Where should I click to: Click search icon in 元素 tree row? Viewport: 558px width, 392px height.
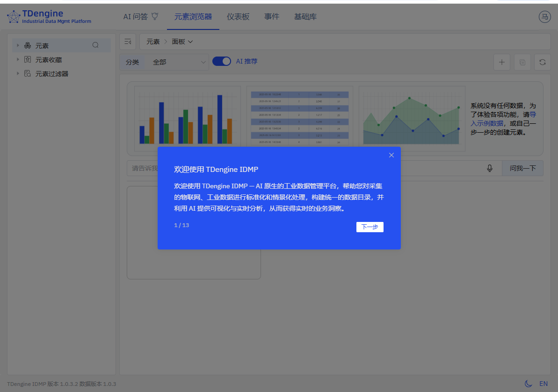95,45
